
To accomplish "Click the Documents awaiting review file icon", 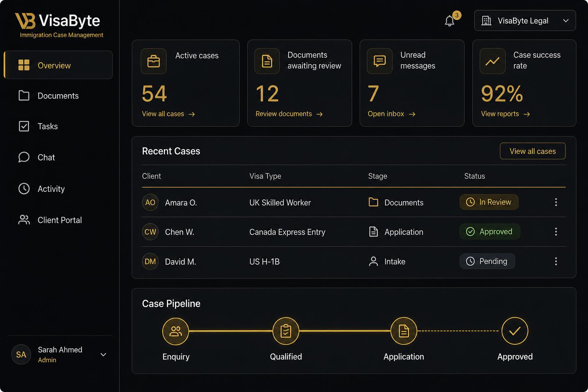I will click(267, 61).
